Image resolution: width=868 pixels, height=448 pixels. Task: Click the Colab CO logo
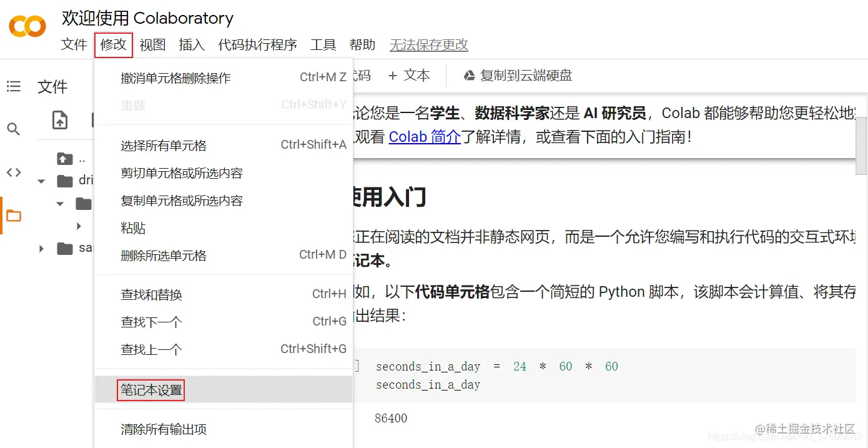pos(27,26)
